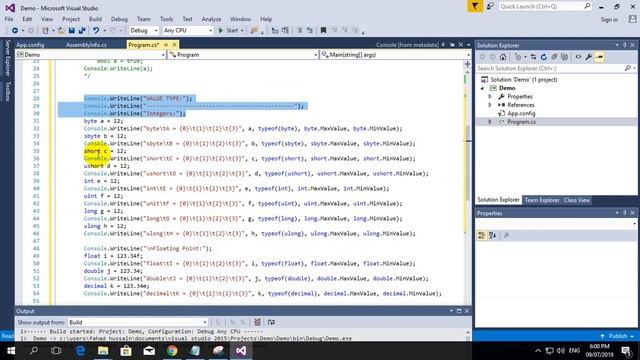640x360 pixels.
Task: Click the Find in Files toolbar icon
Action: pyautogui.click(x=254, y=31)
